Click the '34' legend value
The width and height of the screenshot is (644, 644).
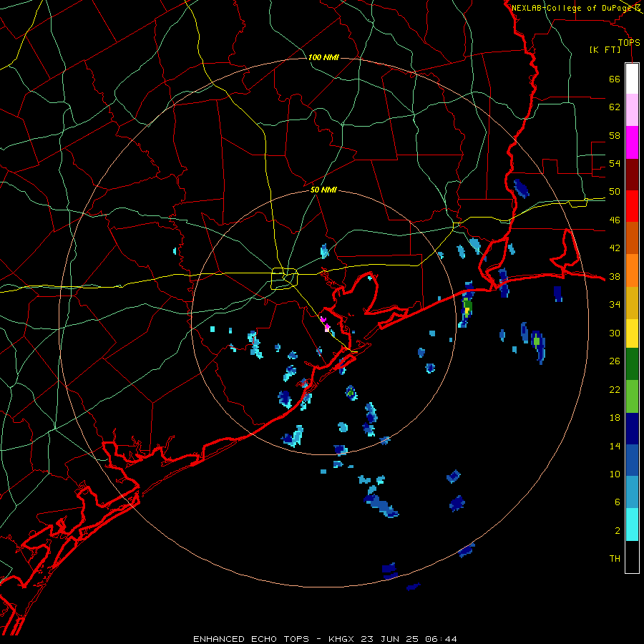click(x=615, y=305)
